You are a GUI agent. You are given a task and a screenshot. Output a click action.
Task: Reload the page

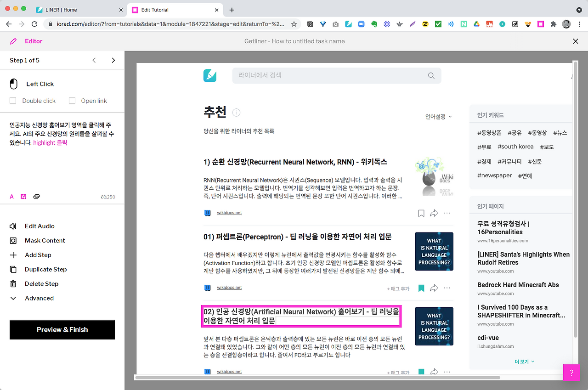tap(34, 24)
